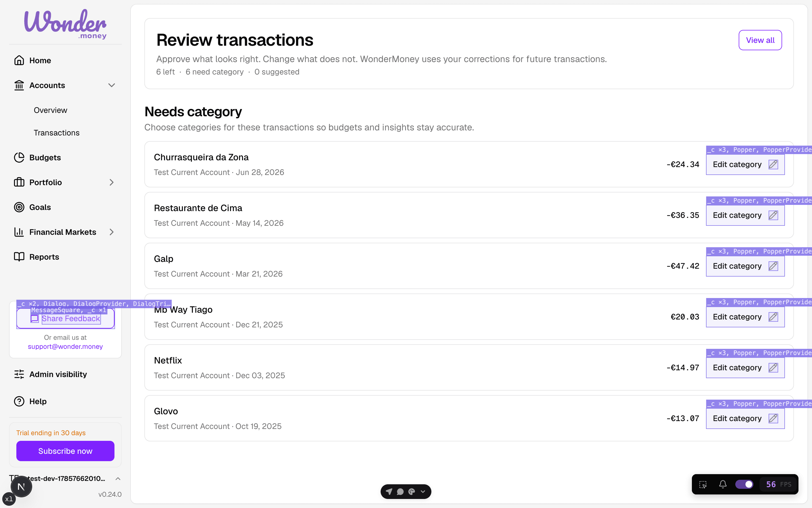The image size is (812, 508).
Task: Click the round N avatar badge
Action: 21,487
